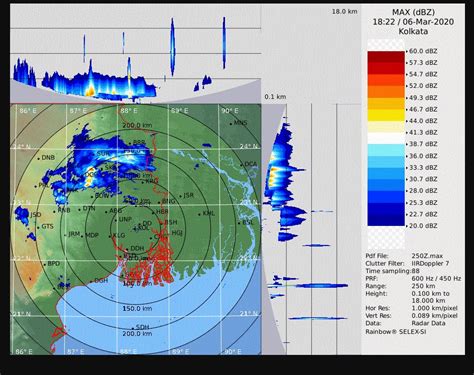This screenshot has height=375, width=474.
Task: Select the Rainbow SELEX-SI label
Action: [396, 332]
